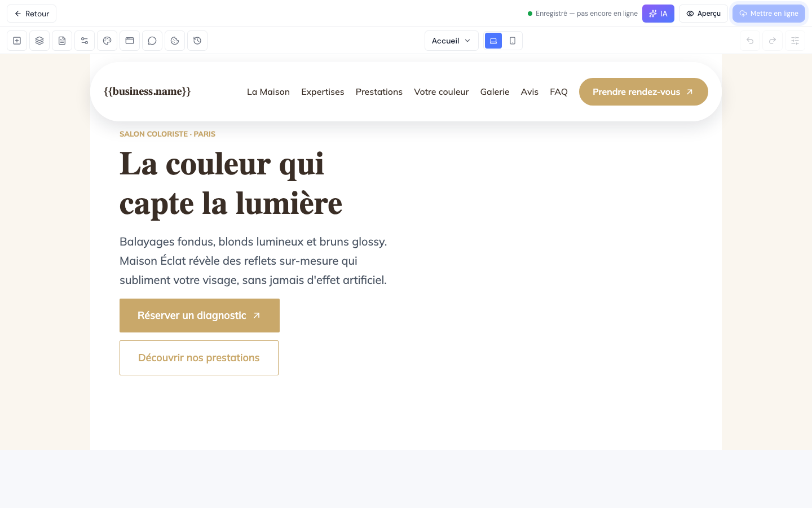
Task: Click the 'Enregistré — pas encore en ligne' status
Action: (x=582, y=14)
